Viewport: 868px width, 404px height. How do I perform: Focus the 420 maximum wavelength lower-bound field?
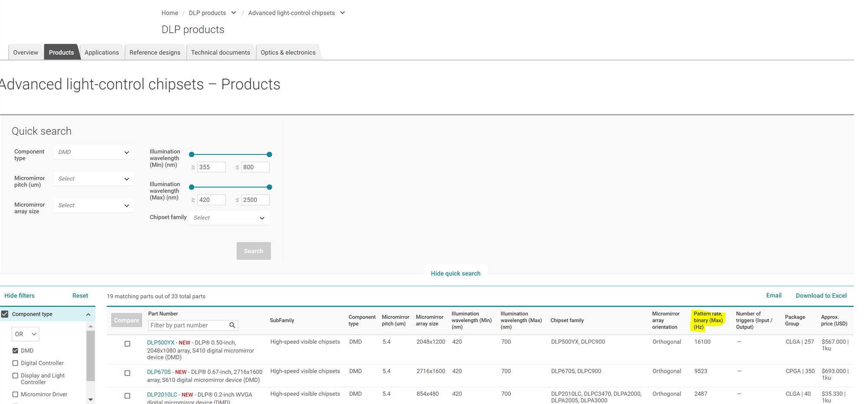coord(211,200)
